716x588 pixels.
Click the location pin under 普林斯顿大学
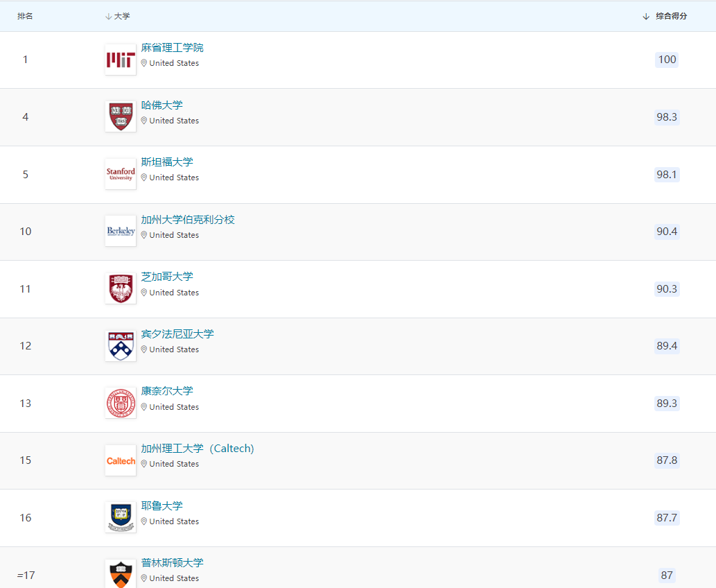tap(144, 578)
